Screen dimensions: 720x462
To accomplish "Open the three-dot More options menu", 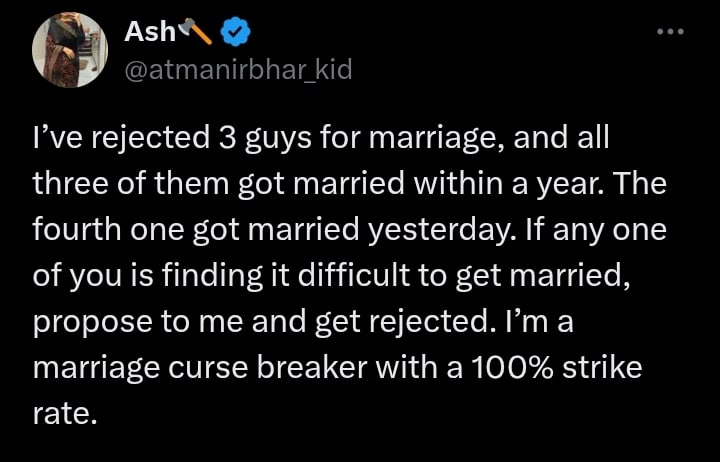I will coord(670,33).
